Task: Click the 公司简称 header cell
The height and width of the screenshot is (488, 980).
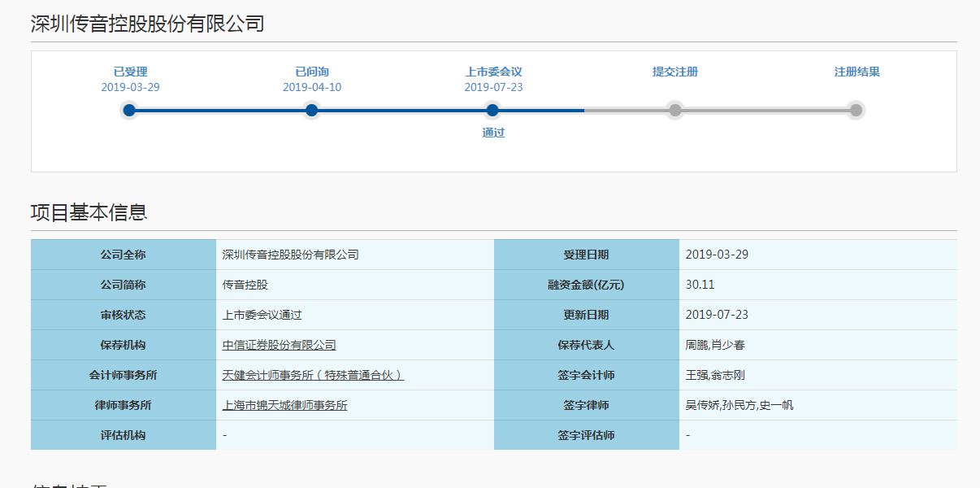Action: [124, 285]
